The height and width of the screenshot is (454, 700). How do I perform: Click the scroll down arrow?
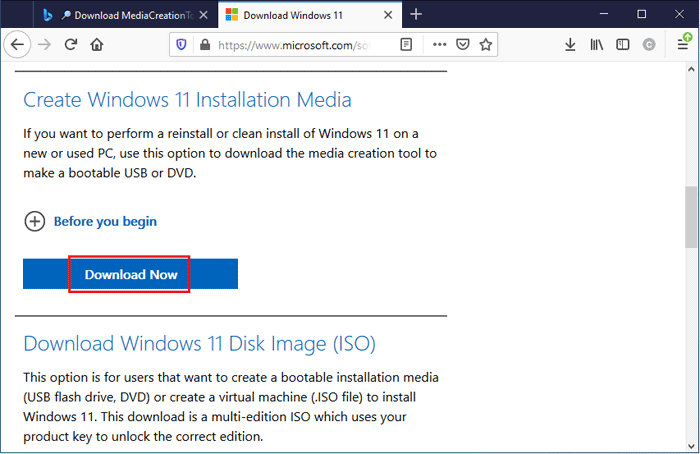point(691,446)
